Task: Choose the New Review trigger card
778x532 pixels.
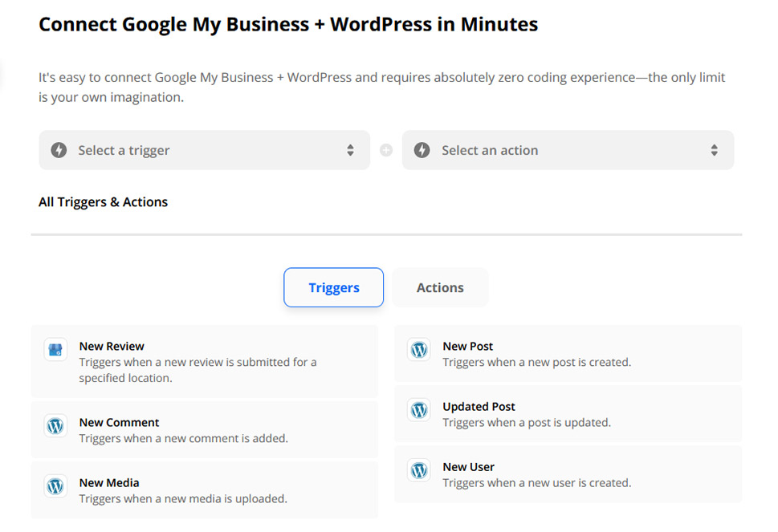Action: click(x=204, y=362)
